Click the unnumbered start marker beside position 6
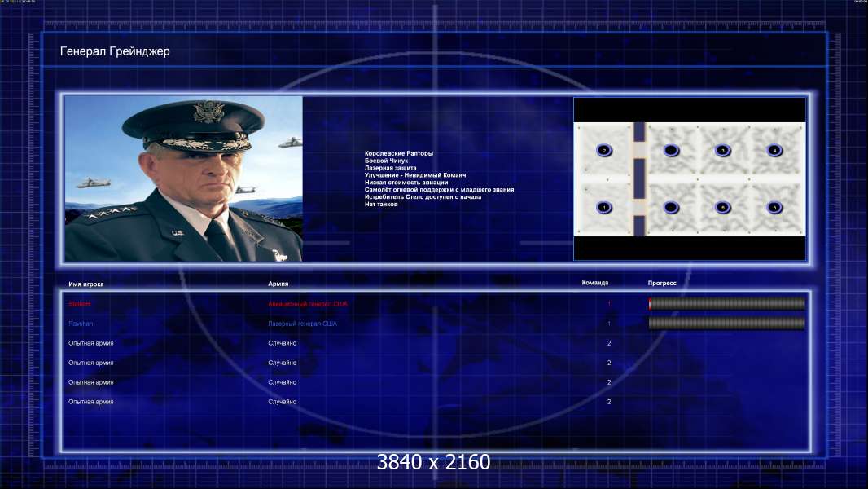Screen dimensions: 868x489 pyautogui.click(x=671, y=208)
